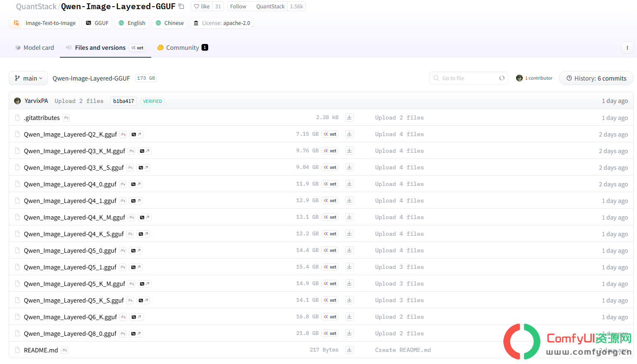This screenshot has height=364, width=637.
Task: Expand the main branch dropdown
Action: [28, 78]
